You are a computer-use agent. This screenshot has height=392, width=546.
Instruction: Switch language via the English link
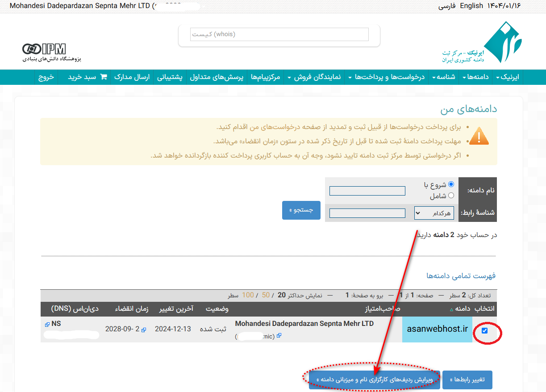click(x=471, y=6)
